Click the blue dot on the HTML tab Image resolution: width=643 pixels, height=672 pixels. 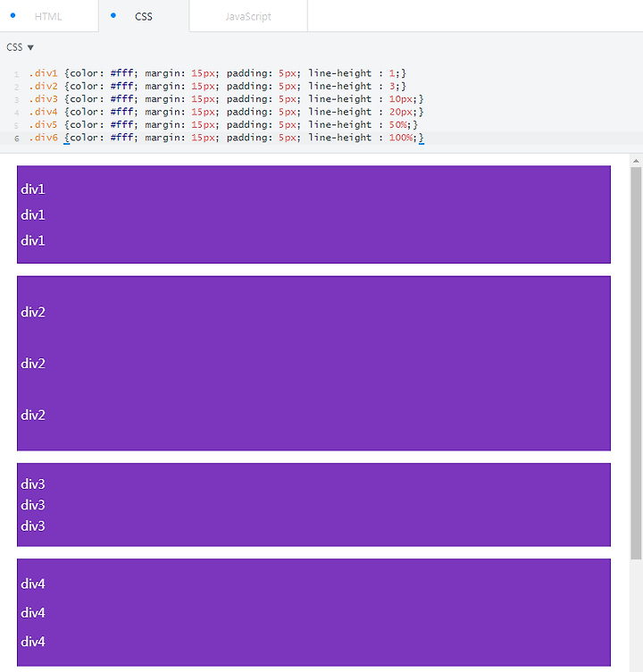pyautogui.click(x=13, y=15)
